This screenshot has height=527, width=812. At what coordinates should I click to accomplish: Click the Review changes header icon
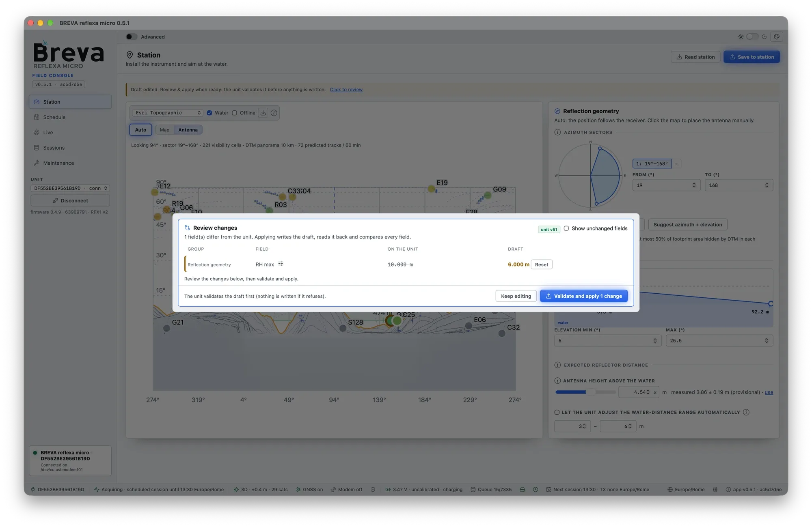187,228
